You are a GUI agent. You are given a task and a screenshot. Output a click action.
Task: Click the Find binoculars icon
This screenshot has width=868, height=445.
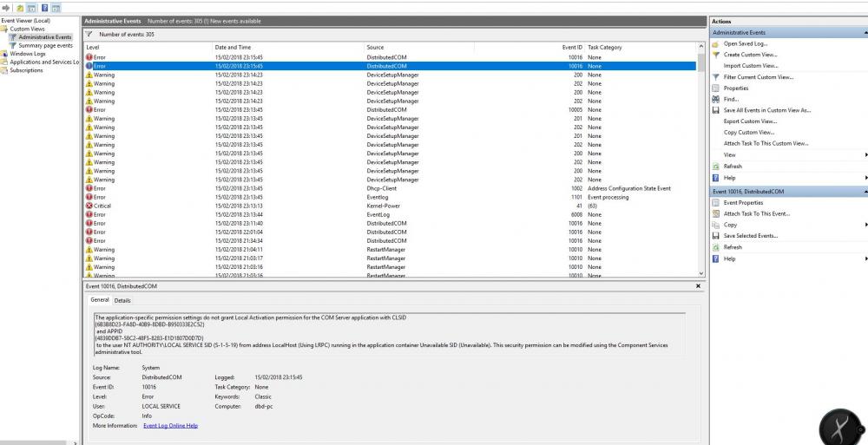click(x=715, y=99)
